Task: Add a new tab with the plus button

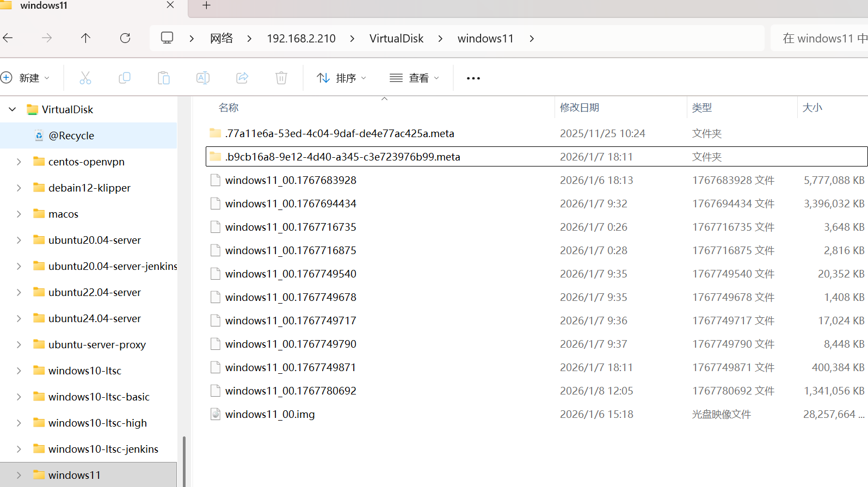Action: click(206, 5)
